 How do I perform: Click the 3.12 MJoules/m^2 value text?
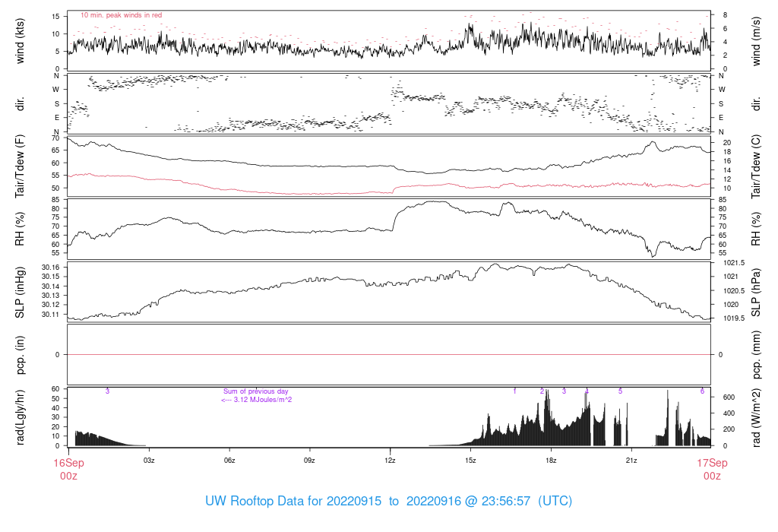[x=257, y=400]
